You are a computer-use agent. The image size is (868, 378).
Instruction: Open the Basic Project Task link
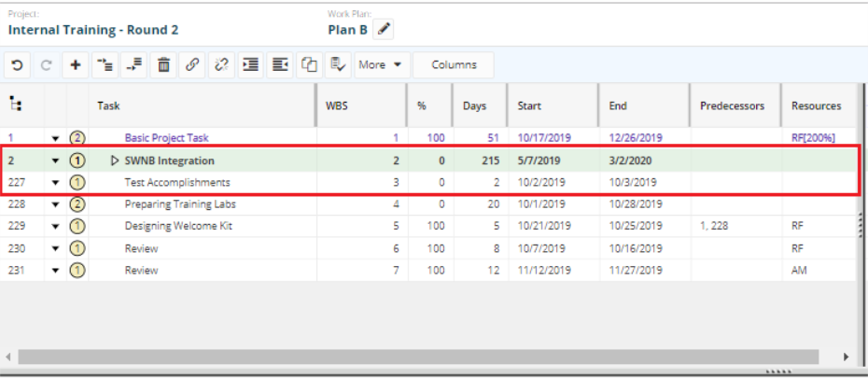click(166, 138)
